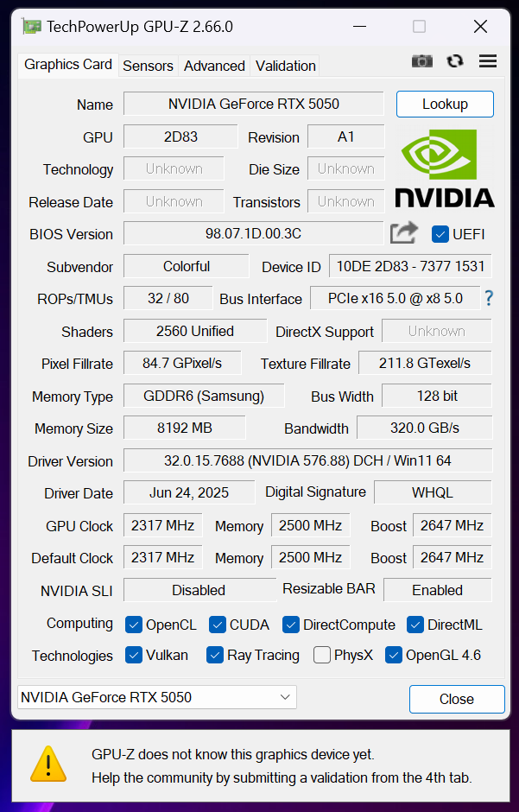Click the BIOS Version field
The width and height of the screenshot is (519, 812).
[x=254, y=233]
